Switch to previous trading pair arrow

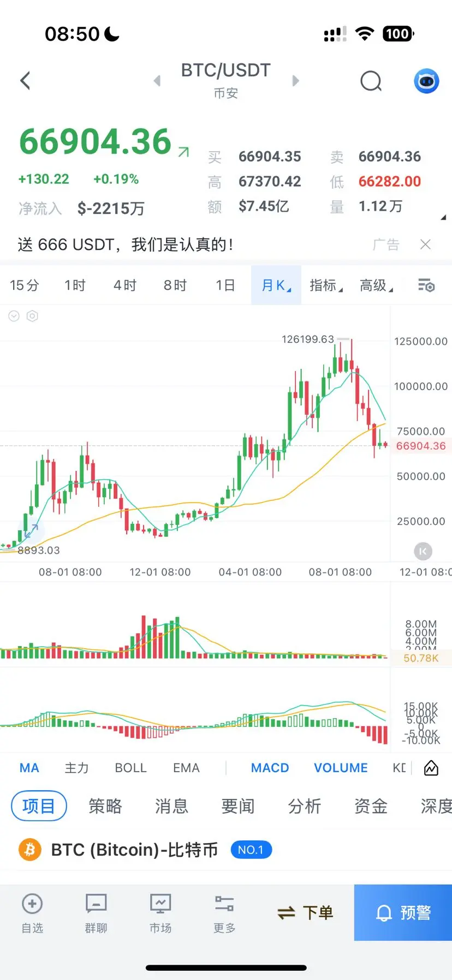click(157, 81)
